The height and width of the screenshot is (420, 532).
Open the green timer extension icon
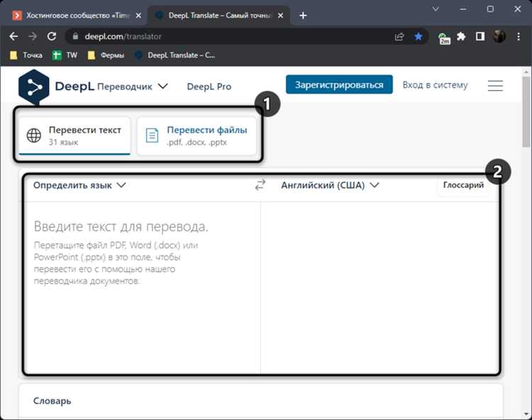click(x=444, y=38)
